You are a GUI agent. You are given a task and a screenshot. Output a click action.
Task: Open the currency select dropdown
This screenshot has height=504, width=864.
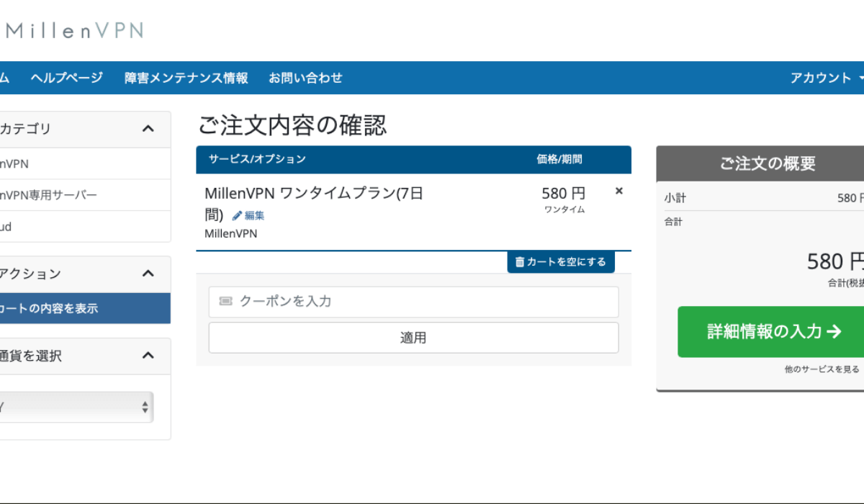tap(76, 408)
